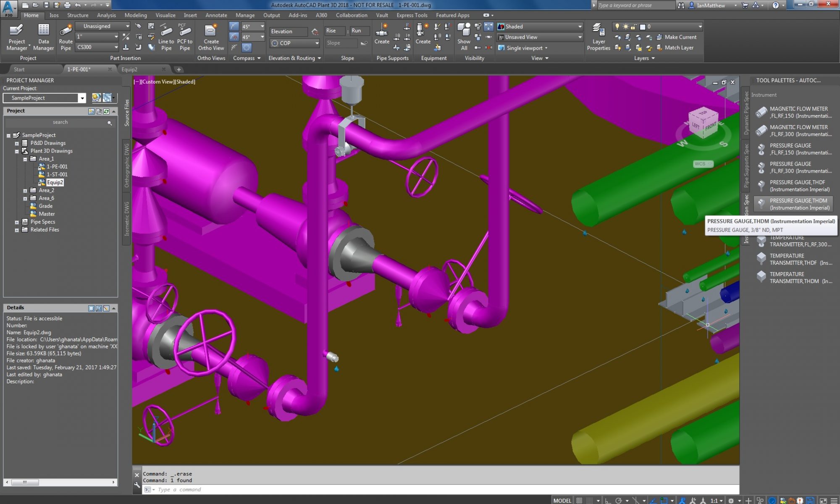The height and width of the screenshot is (504, 840).
Task: Toggle the MODEL space button
Action: coord(562,500)
